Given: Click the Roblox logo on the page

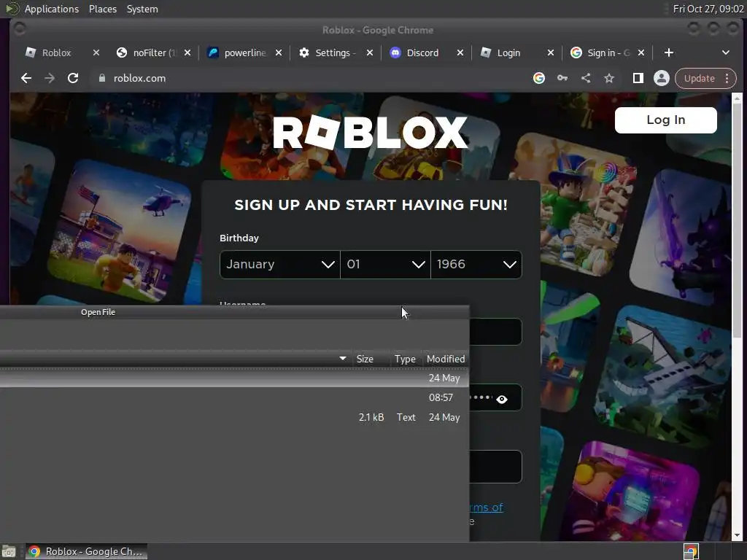Looking at the screenshot, I should click(x=371, y=133).
